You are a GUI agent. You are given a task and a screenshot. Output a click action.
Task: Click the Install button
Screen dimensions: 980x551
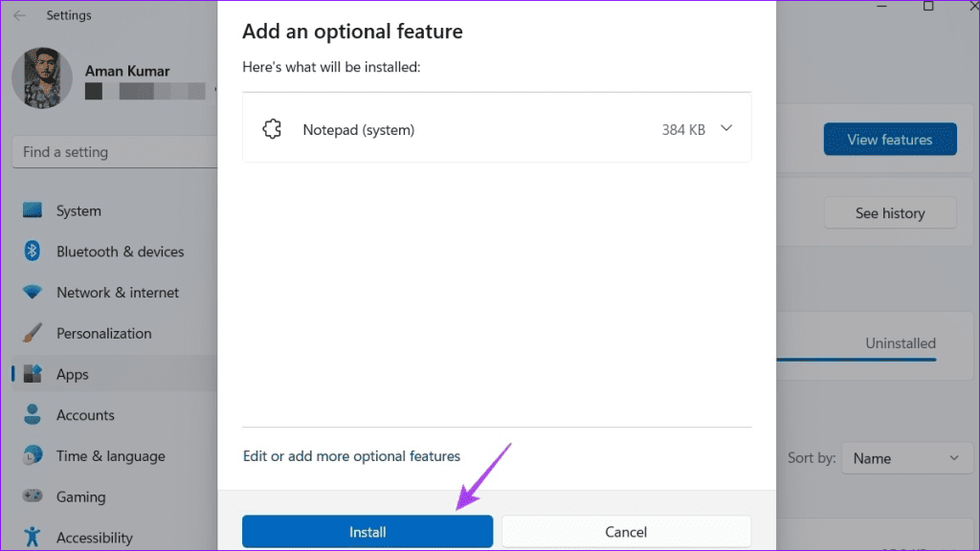click(x=367, y=531)
